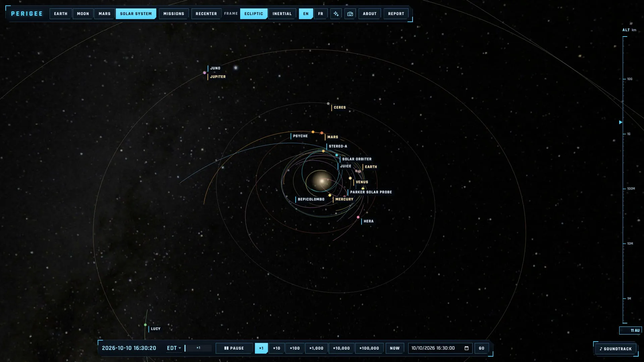This screenshot has width=644, height=362.
Task: Click the Juno spacecraft label
Action: (215, 68)
